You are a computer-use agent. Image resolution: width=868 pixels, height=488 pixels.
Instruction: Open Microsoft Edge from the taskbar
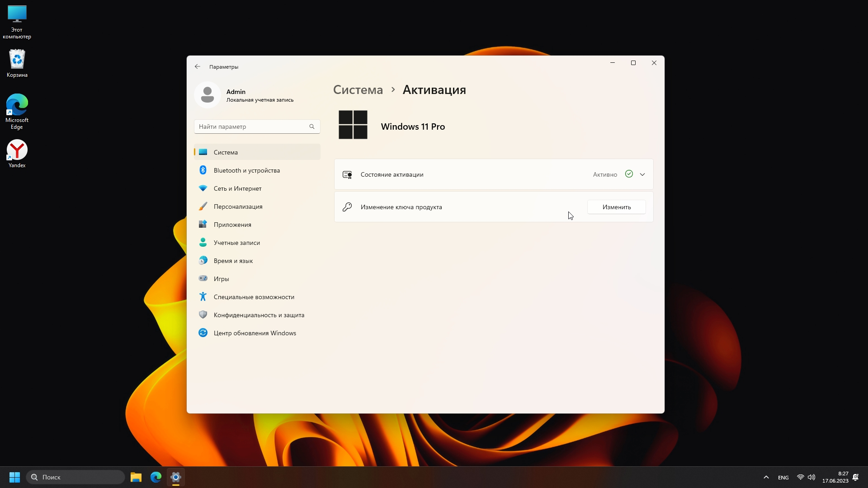(x=156, y=477)
